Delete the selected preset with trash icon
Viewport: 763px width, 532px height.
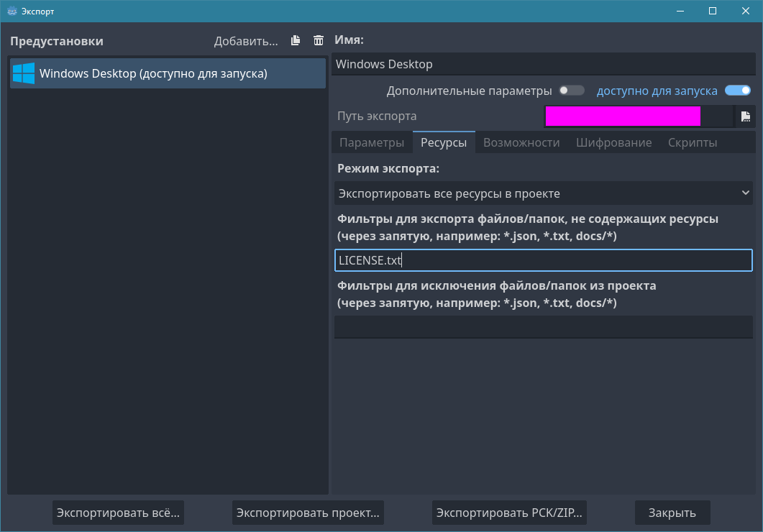point(319,40)
